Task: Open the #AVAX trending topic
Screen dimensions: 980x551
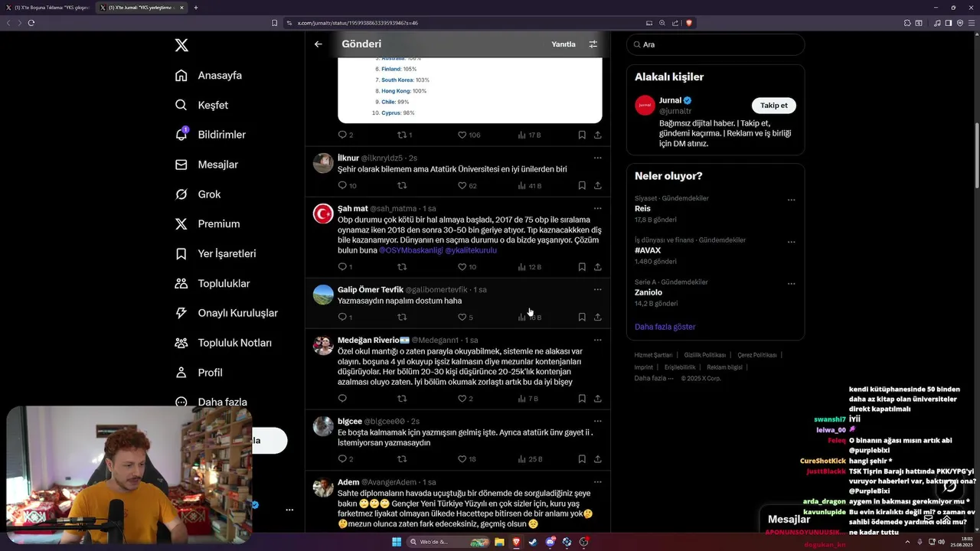Action: [648, 250]
